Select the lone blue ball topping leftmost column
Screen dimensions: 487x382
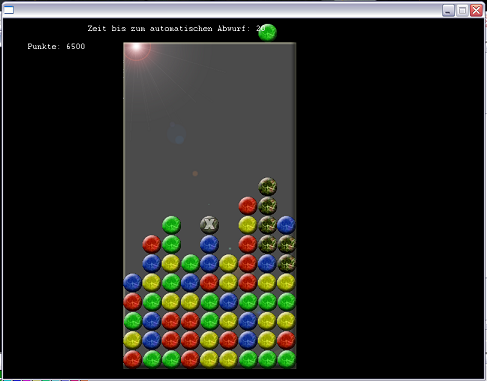132,283
